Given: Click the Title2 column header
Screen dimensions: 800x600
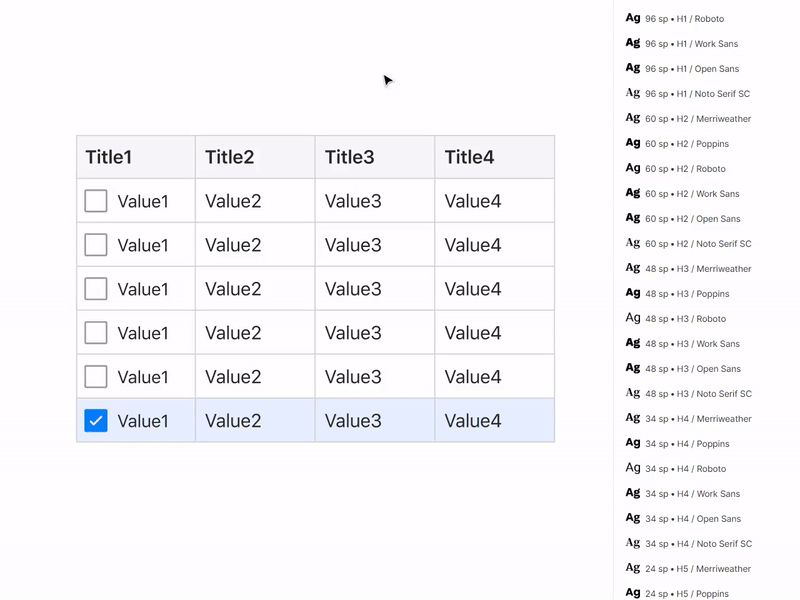Looking at the screenshot, I should [x=255, y=157].
